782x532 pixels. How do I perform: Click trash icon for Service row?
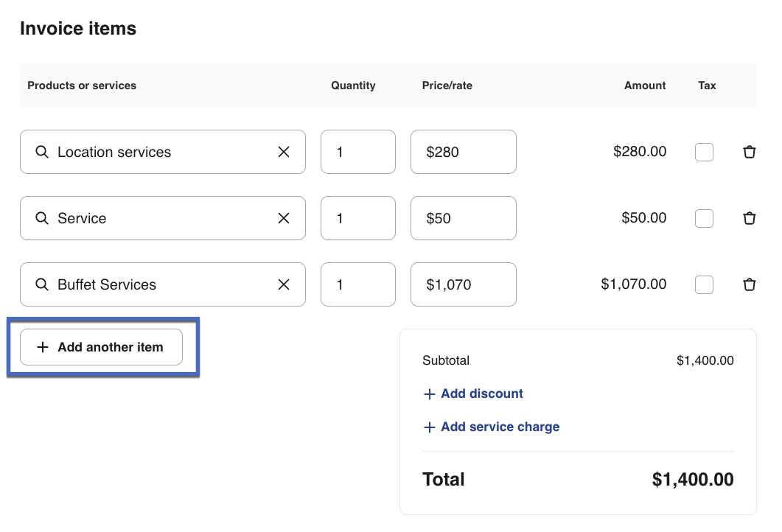click(x=749, y=219)
